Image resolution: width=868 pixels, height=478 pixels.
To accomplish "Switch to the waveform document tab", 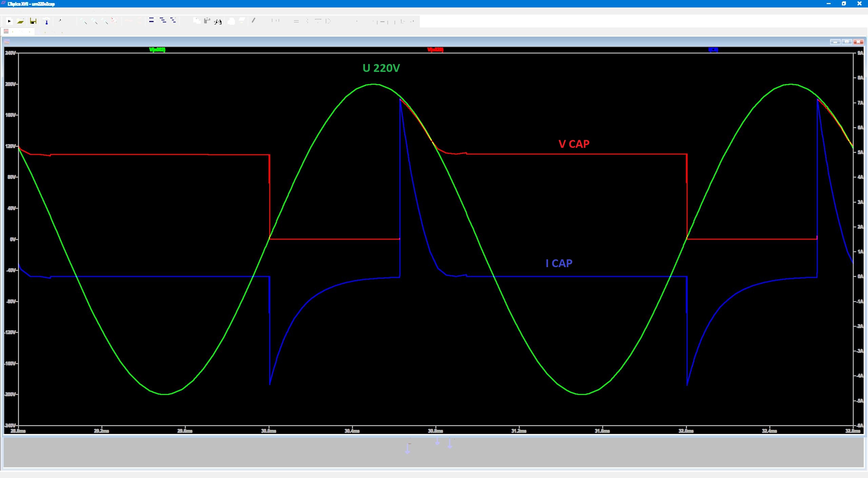I will (18, 32).
